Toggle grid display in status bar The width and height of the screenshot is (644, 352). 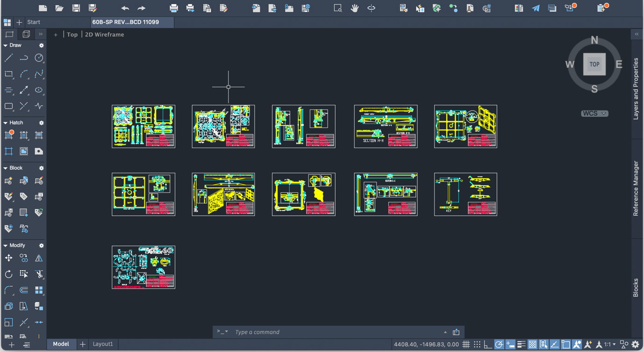466,345
